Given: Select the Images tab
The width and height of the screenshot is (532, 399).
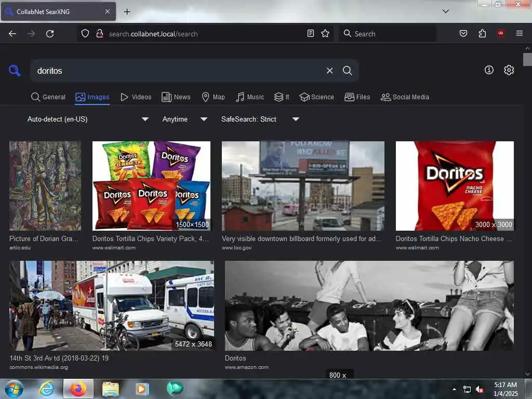Looking at the screenshot, I should tap(92, 97).
